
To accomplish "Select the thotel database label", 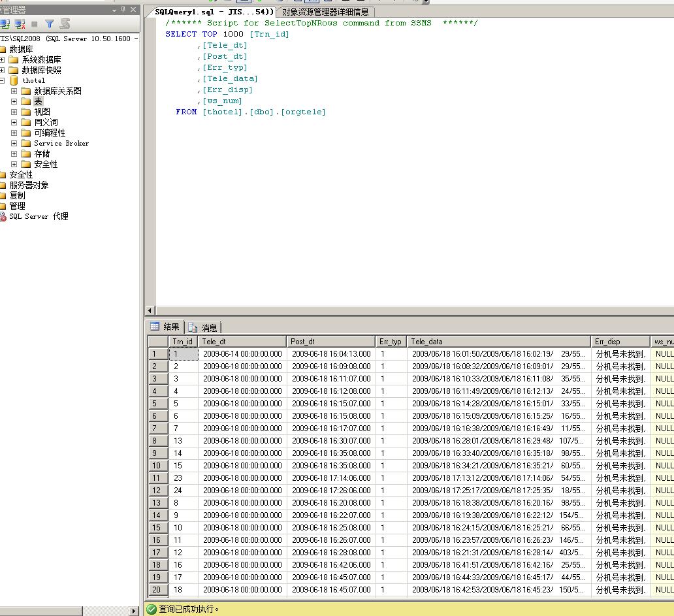I will 33,80.
